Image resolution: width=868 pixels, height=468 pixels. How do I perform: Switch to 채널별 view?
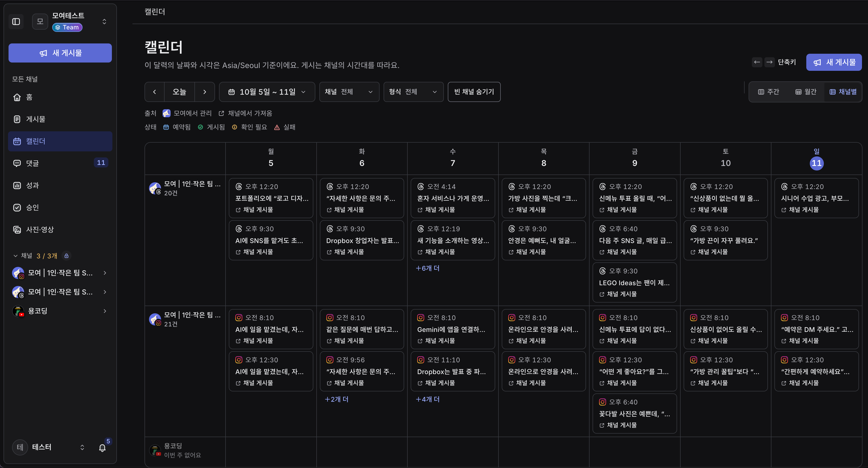pos(843,92)
